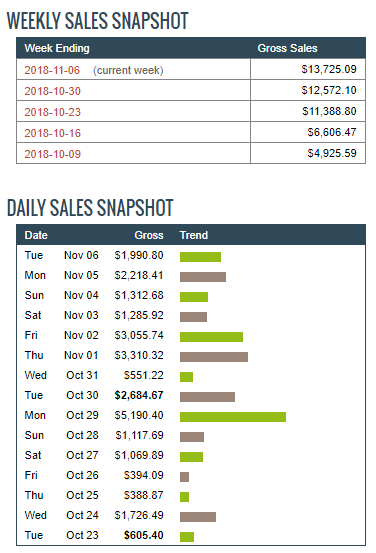This screenshot has height=553, width=376.
Task: Select the bold $605.40 gross amount
Action: 143,535
